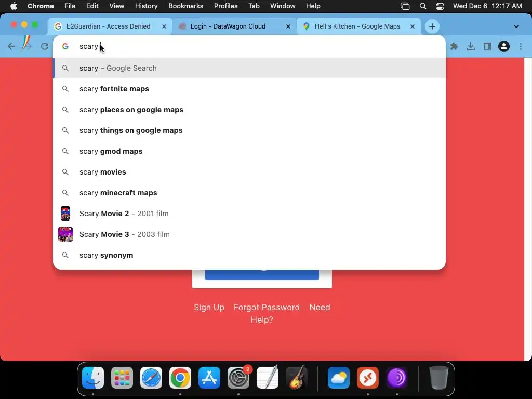Viewport: 532px width, 399px height.
Task: Click the blue login button
Action: [x=262, y=275]
